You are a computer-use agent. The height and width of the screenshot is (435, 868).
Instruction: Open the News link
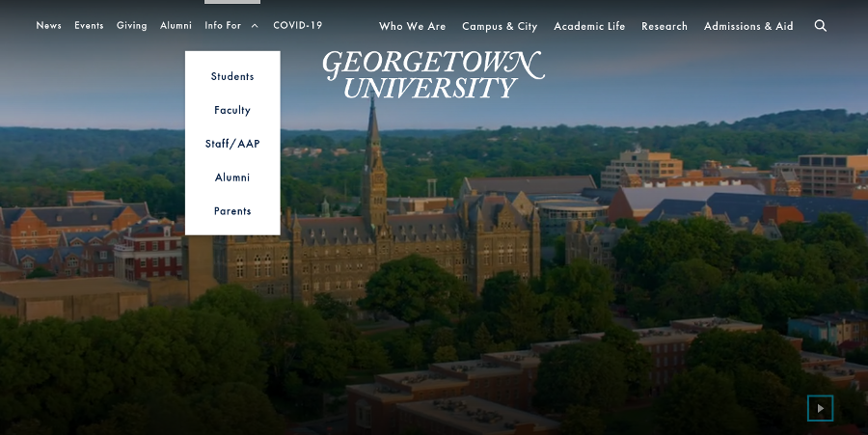tap(49, 25)
